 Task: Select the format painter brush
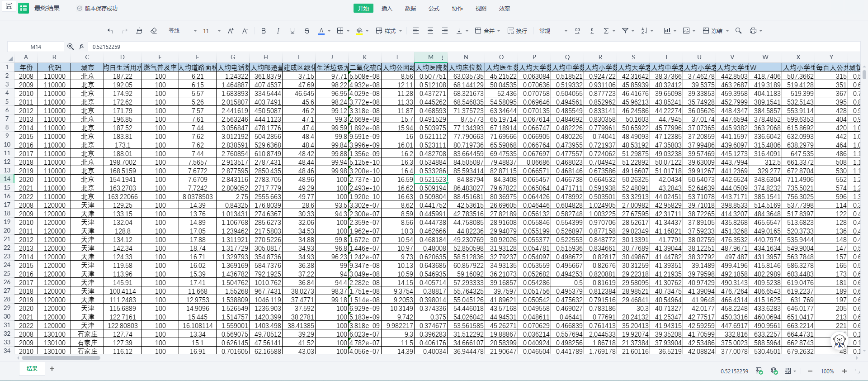(139, 31)
